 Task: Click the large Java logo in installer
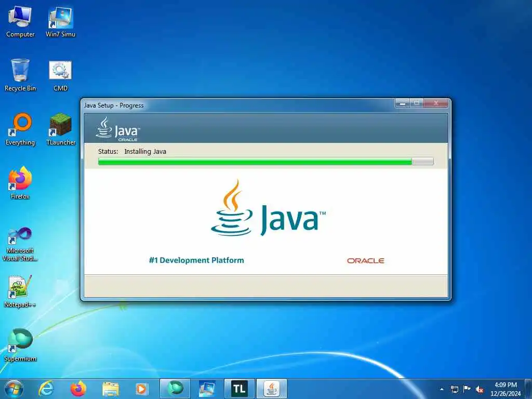[268, 208]
